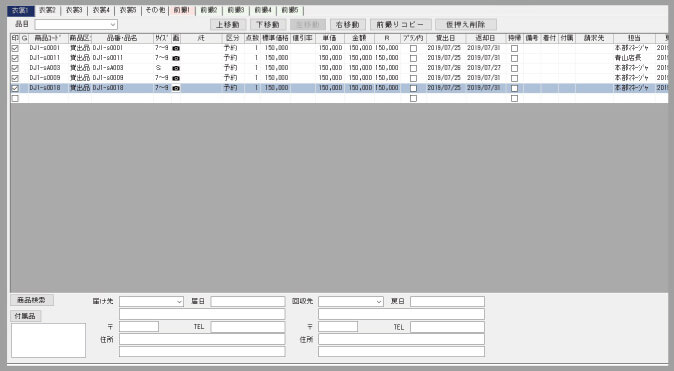
Task: Select the 前撮1 tab
Action: point(182,10)
